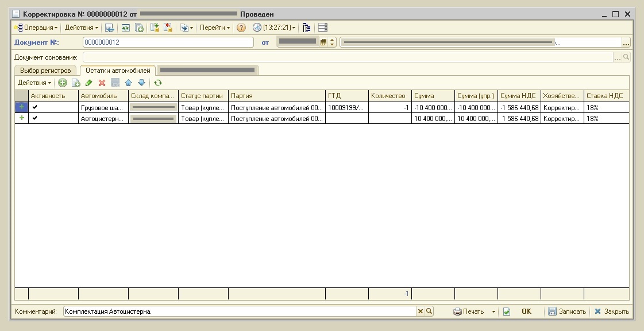Screen dimensions: 644x331
Task: Click the Печать button
Action: pos(469,311)
